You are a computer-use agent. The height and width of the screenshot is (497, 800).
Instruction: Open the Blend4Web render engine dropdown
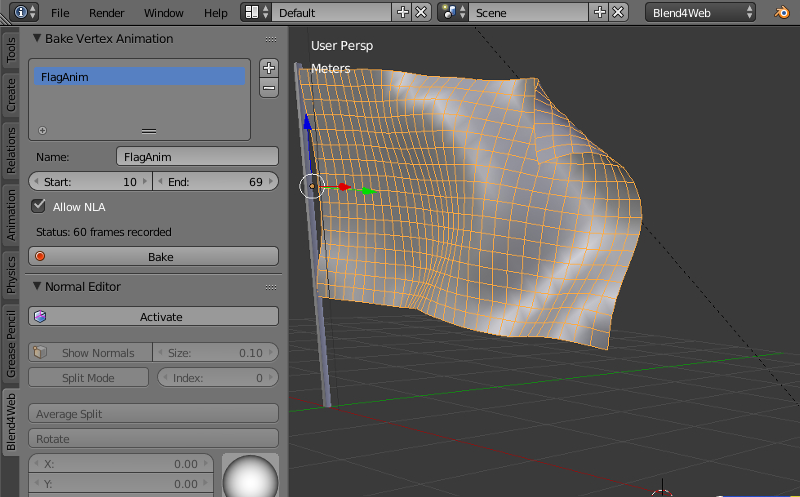pos(701,12)
